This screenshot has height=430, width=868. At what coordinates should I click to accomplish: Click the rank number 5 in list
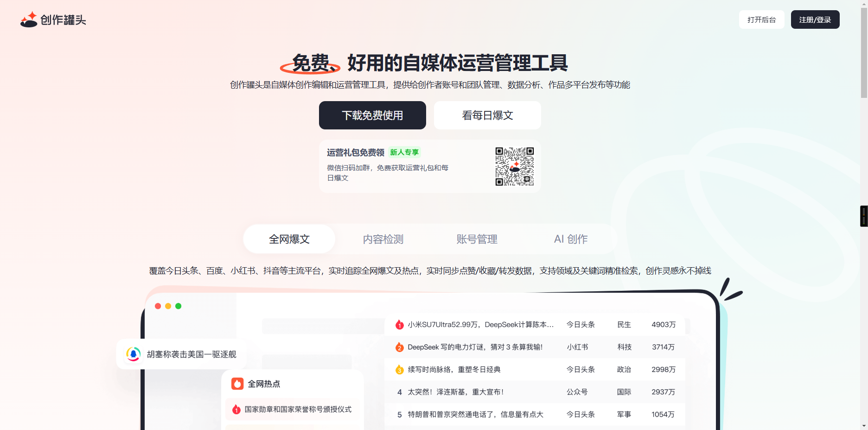point(400,415)
